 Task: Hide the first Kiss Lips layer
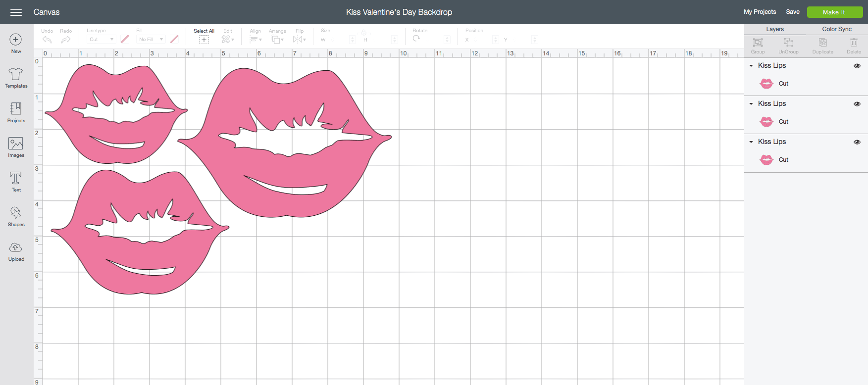coord(857,66)
